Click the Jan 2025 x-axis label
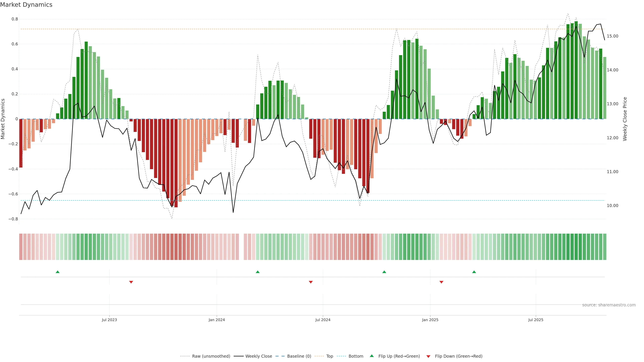The height and width of the screenshot is (362, 644). pos(430,320)
